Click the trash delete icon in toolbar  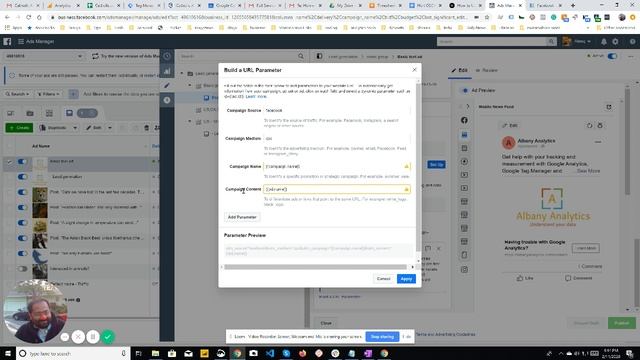pyautogui.click(x=147, y=128)
